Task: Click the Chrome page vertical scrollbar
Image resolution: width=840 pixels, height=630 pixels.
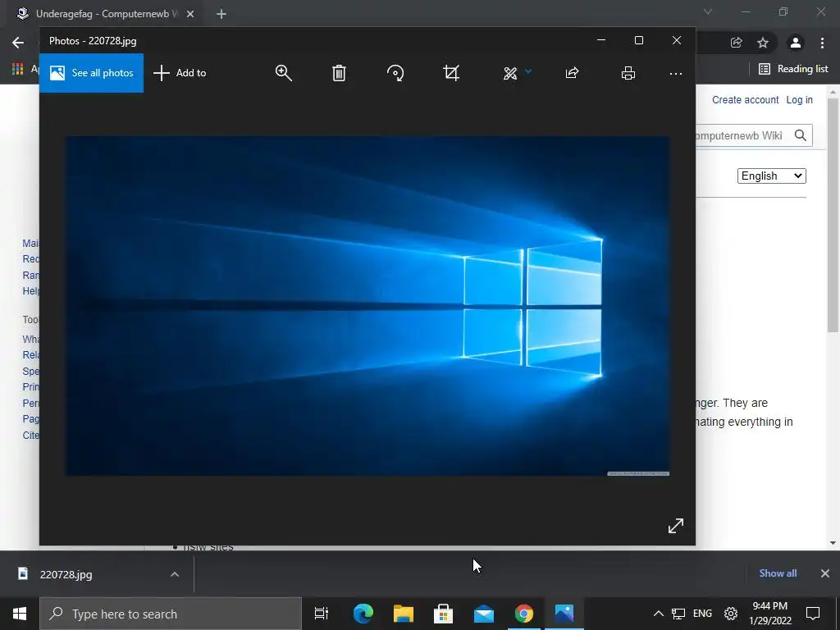Action: pos(833,214)
